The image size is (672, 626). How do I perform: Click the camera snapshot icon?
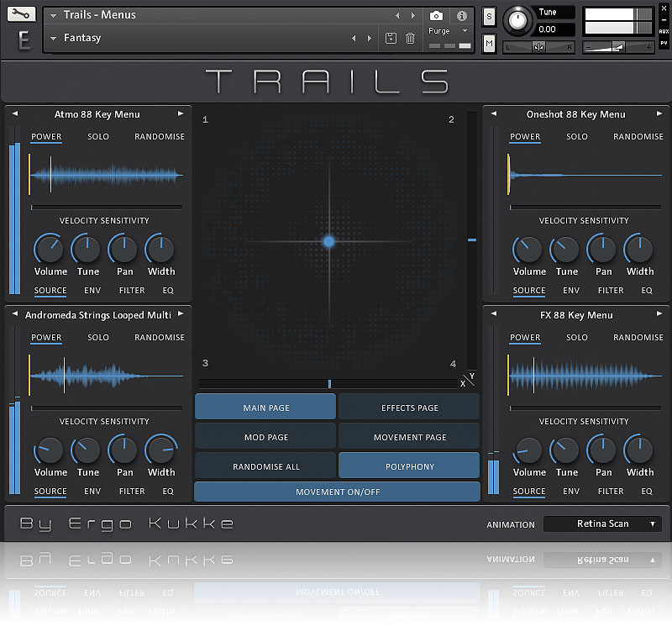(436, 15)
